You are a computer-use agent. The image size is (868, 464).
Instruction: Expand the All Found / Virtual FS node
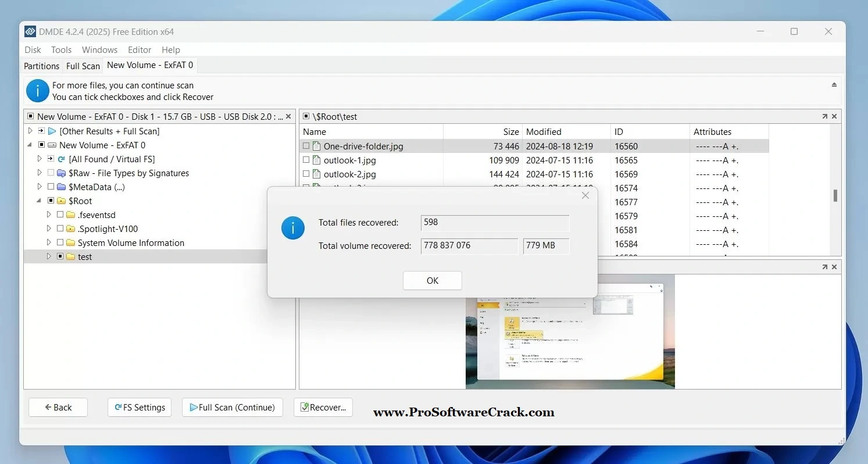point(40,159)
